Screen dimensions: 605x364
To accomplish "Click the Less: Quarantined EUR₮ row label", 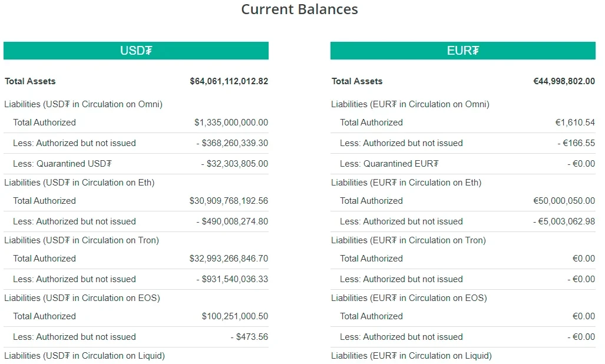I will tap(389, 164).
